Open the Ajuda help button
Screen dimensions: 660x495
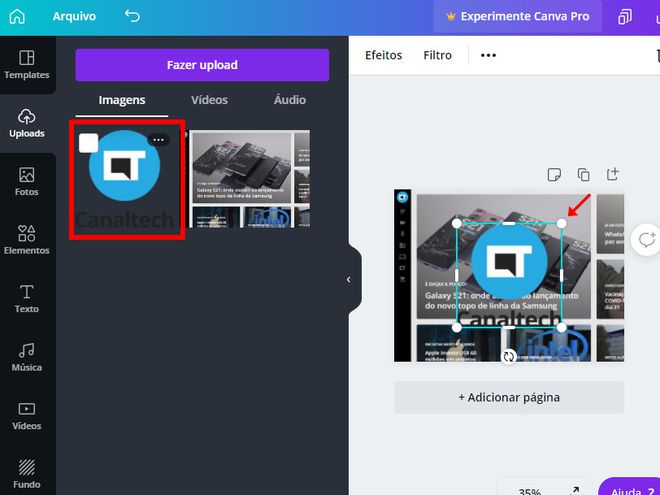pos(631,488)
